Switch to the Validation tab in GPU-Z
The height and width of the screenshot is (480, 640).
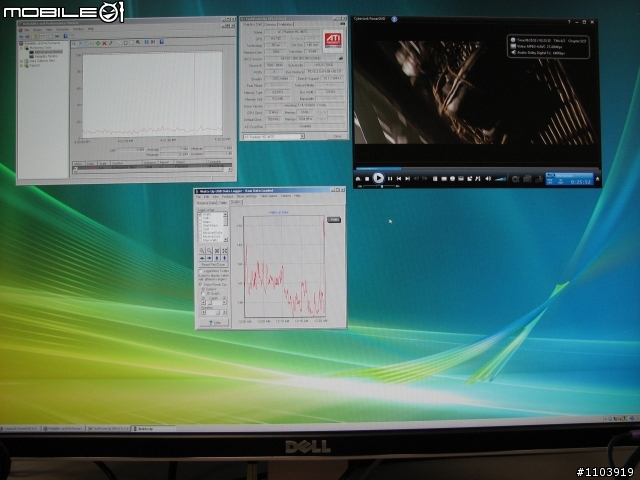[x=286, y=24]
